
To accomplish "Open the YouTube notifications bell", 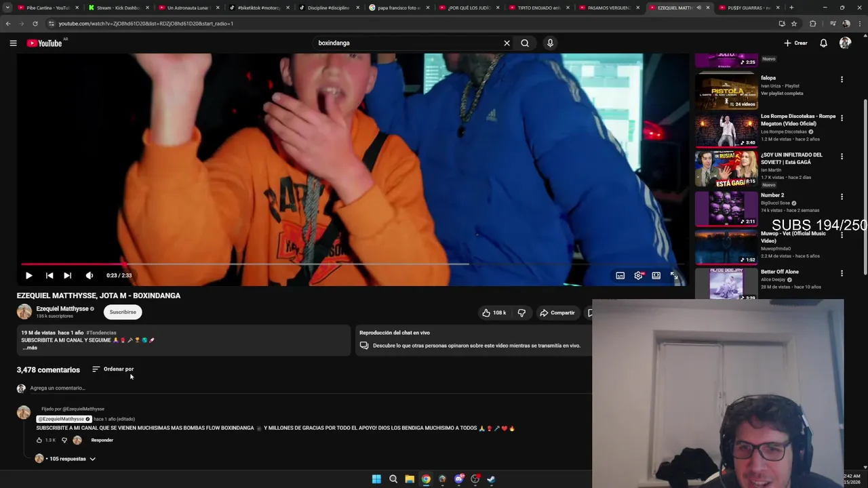I will pyautogui.click(x=823, y=43).
